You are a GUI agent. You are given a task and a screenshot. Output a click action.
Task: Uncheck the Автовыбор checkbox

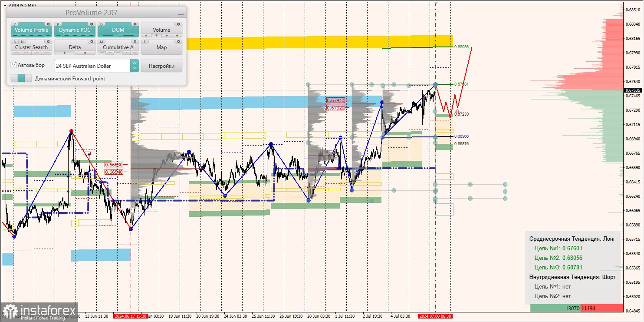tap(14, 65)
